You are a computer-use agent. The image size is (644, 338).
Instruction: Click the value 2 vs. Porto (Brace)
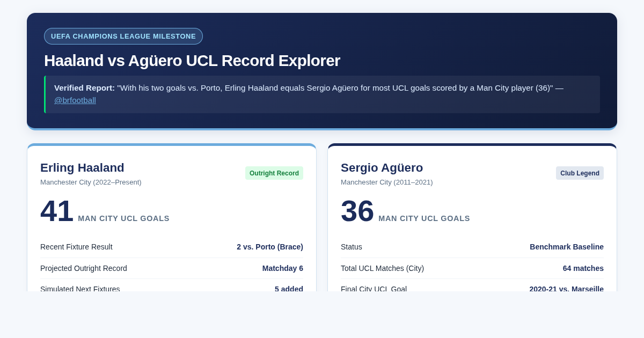point(270,247)
